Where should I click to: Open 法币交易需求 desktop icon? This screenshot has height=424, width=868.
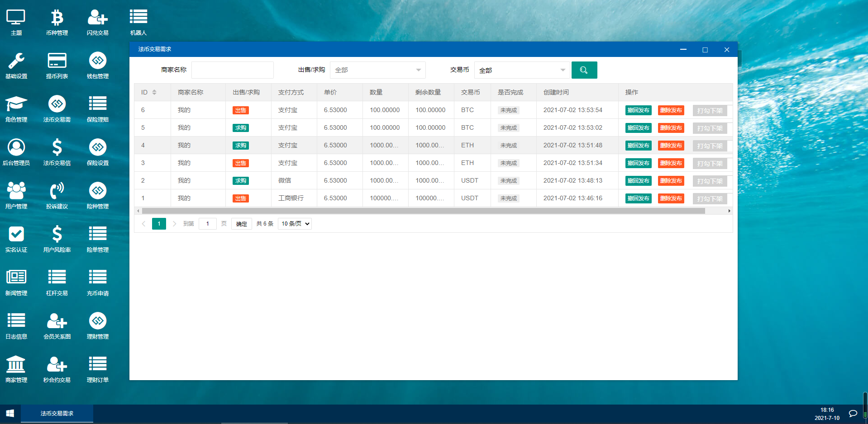tap(57, 109)
